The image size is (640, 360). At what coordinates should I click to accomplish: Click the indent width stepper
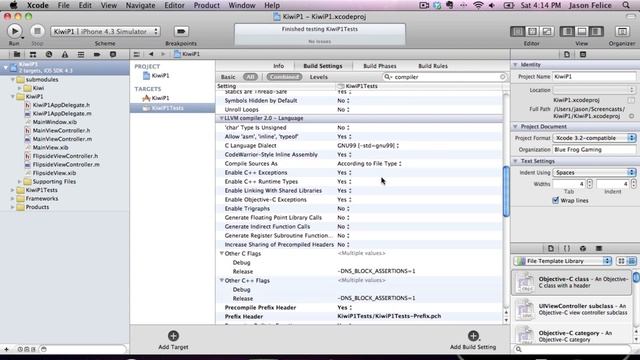(633, 184)
